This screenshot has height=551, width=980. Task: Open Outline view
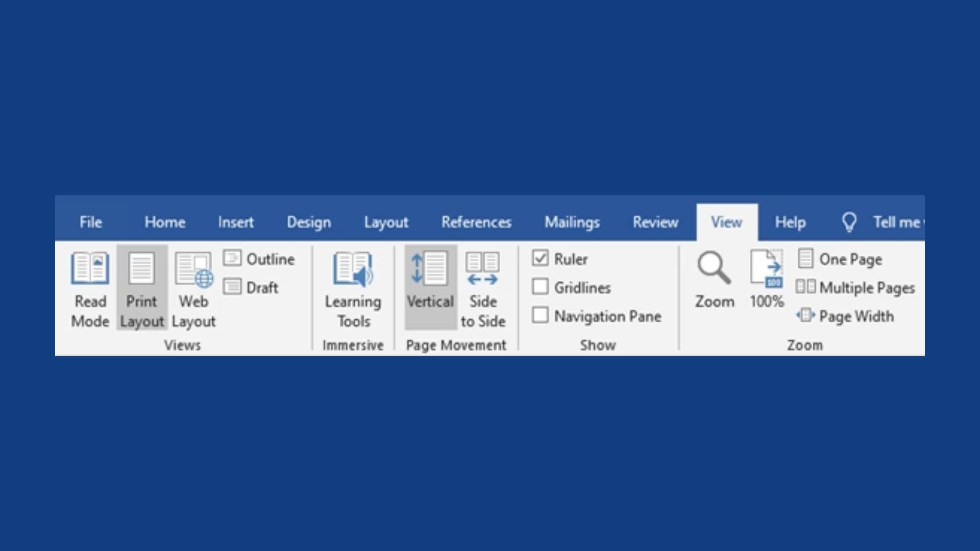[x=259, y=259]
